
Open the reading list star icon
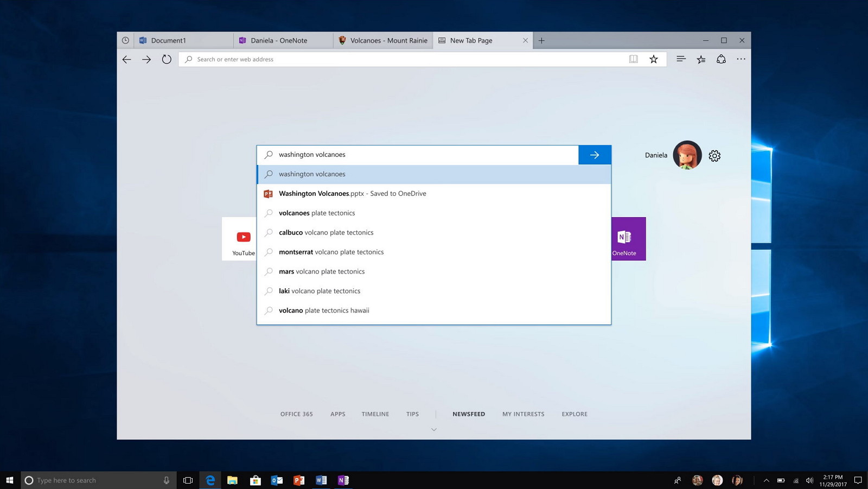click(x=701, y=59)
